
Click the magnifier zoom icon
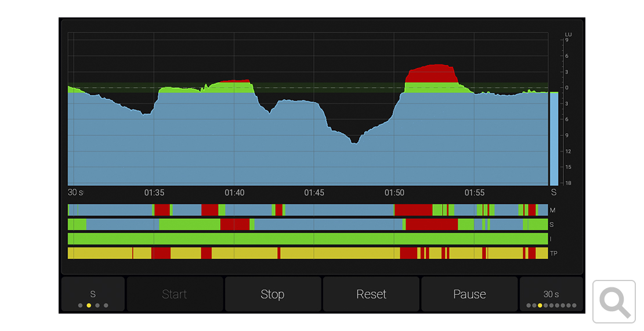click(x=615, y=301)
